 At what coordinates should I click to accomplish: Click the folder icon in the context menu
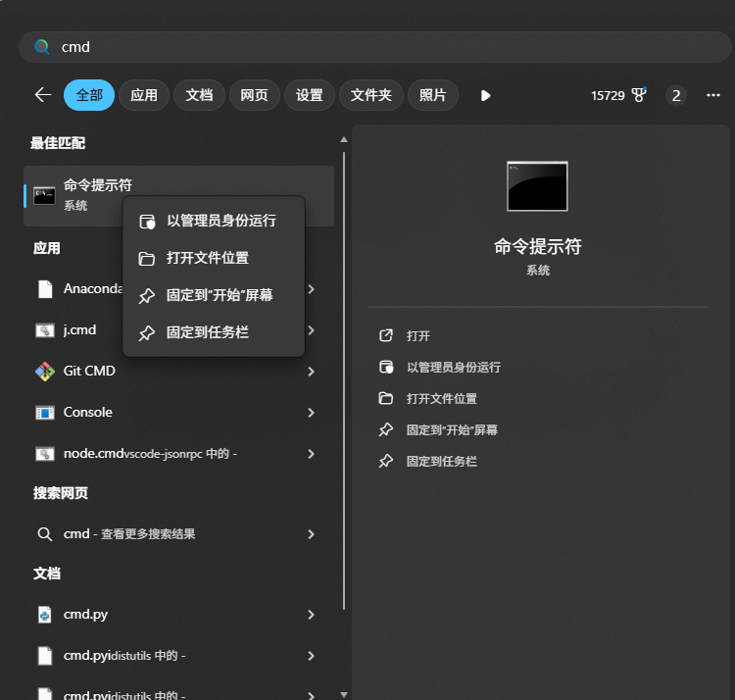click(147, 259)
